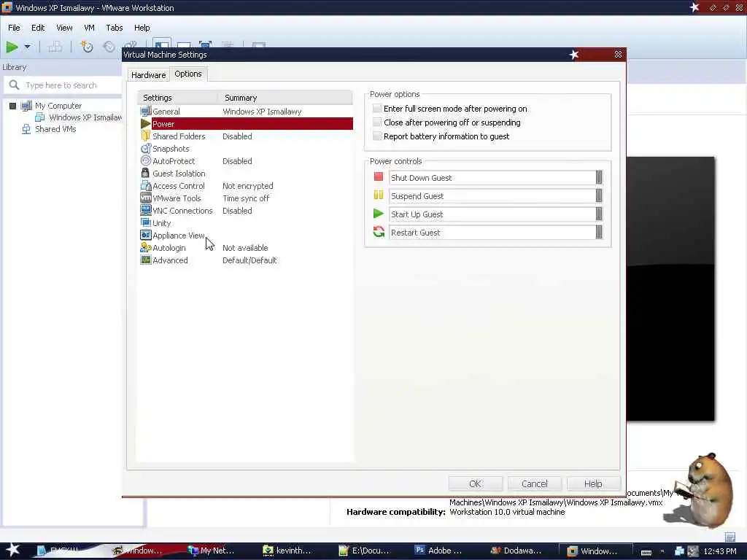
Task: Open the Suspend Guest dropdown
Action: [599, 195]
